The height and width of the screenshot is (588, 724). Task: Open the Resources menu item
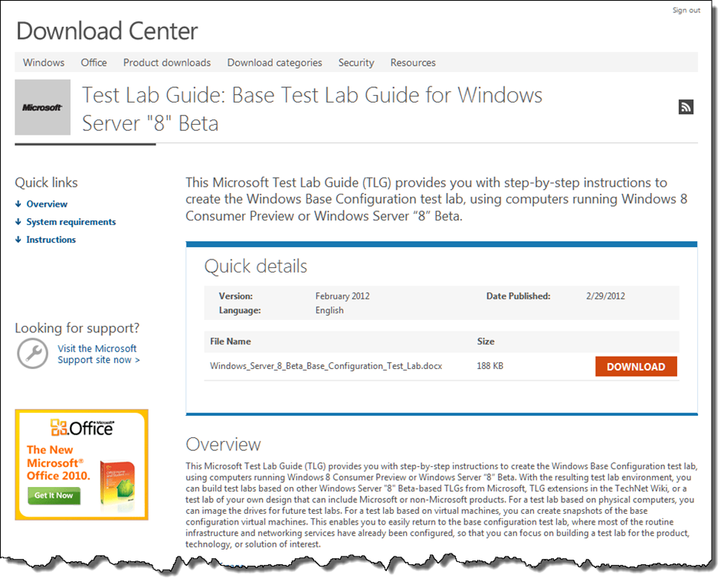(x=413, y=63)
